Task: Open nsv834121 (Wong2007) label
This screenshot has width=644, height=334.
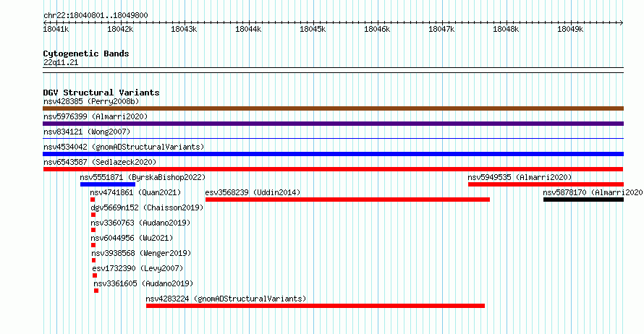Action: pyautogui.click(x=87, y=132)
